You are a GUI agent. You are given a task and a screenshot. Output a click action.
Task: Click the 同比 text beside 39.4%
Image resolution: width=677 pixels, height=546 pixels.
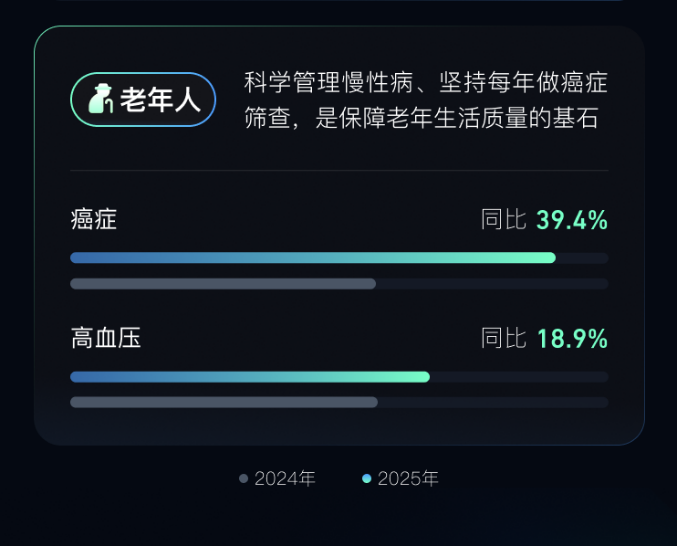coord(503,220)
